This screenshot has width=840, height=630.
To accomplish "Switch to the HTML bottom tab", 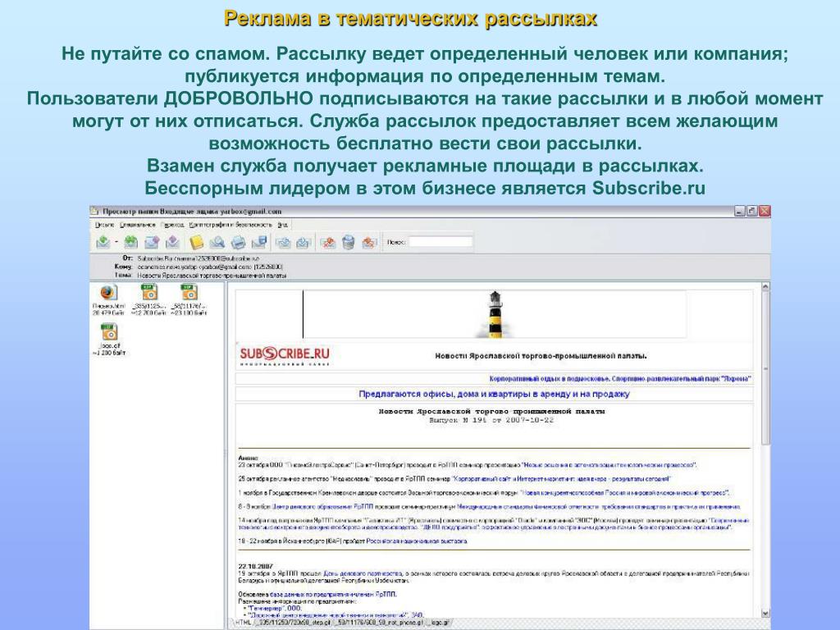I will pyautogui.click(x=243, y=623).
